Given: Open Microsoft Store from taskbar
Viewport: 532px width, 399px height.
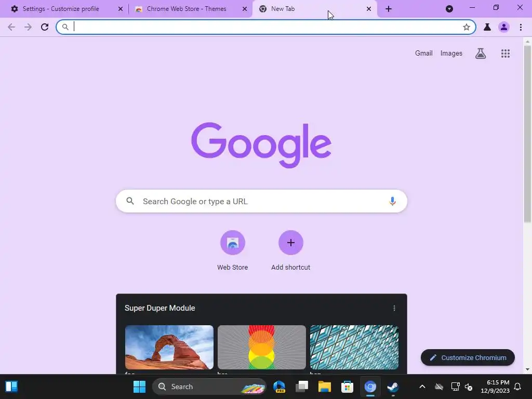Looking at the screenshot, I should pyautogui.click(x=347, y=387).
